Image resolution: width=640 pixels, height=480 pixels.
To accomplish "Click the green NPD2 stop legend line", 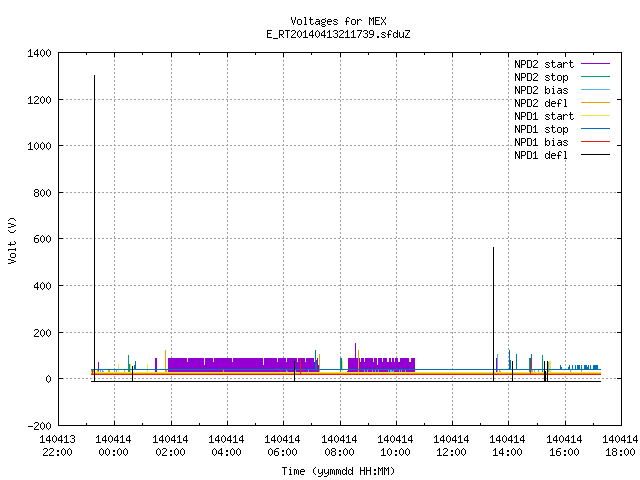I will (595, 76).
